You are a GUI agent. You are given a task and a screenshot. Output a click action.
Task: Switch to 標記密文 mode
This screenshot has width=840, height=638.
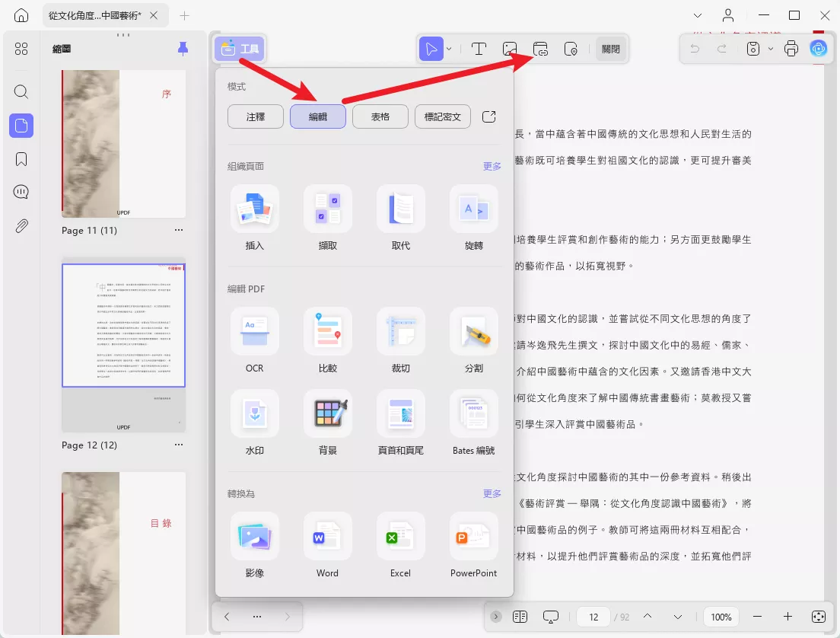coord(443,116)
